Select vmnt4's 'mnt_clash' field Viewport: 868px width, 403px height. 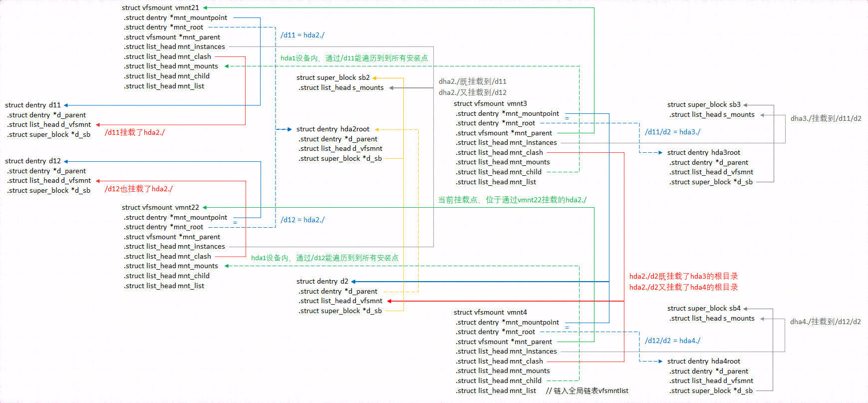tap(500, 361)
